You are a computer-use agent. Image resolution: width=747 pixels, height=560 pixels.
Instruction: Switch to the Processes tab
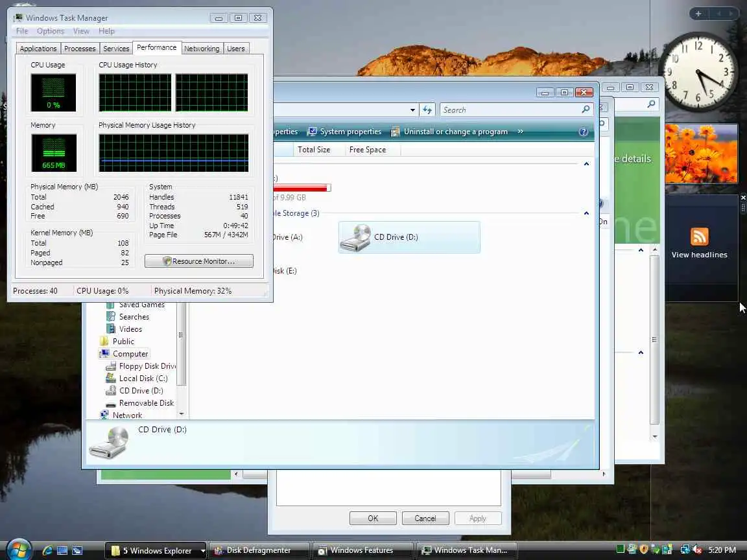pyautogui.click(x=80, y=49)
